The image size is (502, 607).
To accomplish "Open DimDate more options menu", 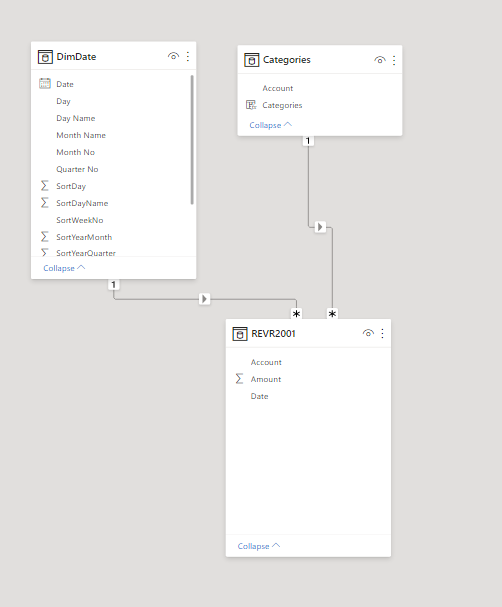I will tap(188, 57).
